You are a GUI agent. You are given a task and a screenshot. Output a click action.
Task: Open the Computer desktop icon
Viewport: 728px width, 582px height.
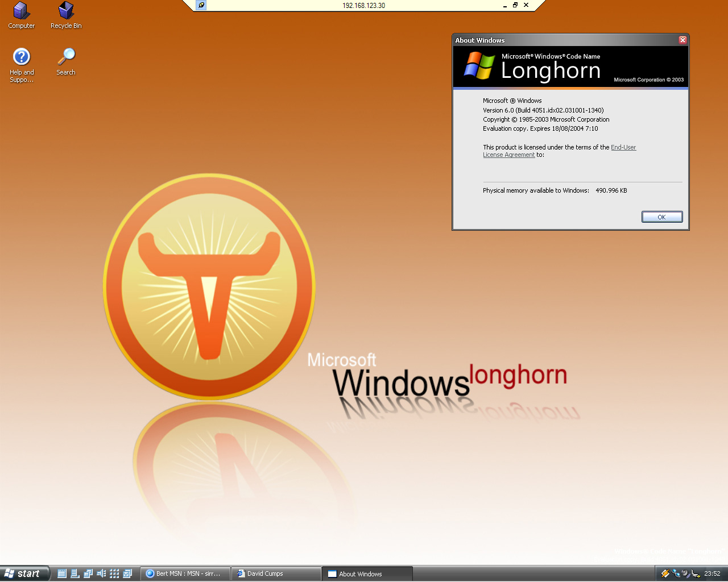[x=22, y=15]
